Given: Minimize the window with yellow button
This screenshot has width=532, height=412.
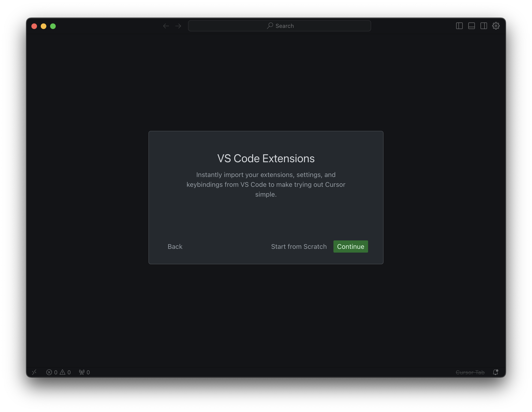Looking at the screenshot, I should point(44,26).
